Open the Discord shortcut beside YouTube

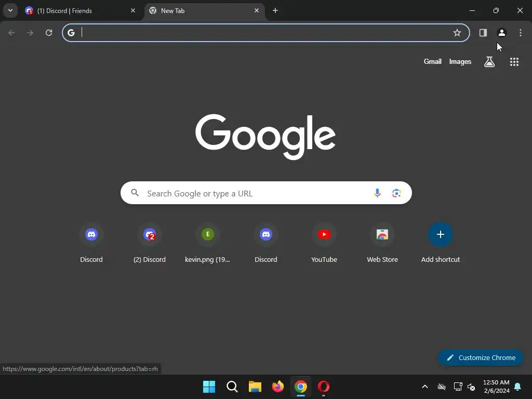(x=266, y=243)
